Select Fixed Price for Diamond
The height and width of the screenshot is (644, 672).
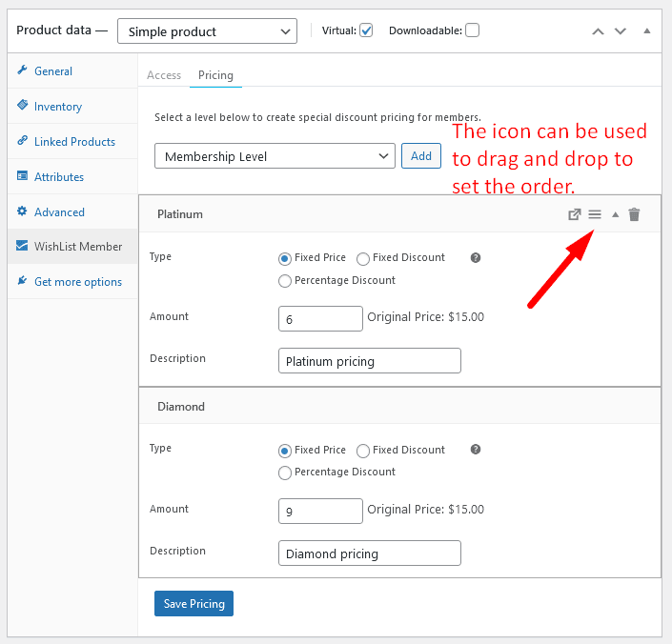click(285, 451)
